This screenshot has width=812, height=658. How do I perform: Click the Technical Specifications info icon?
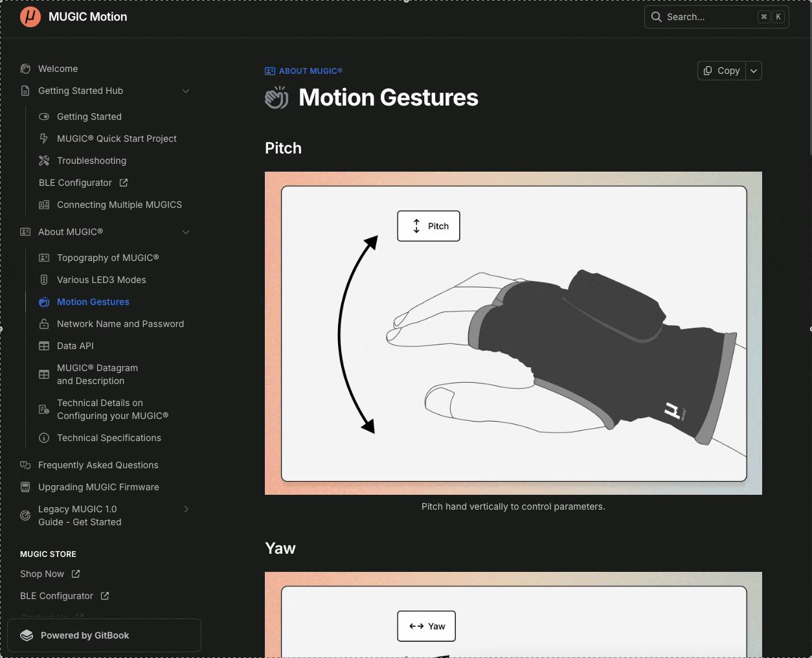click(44, 438)
